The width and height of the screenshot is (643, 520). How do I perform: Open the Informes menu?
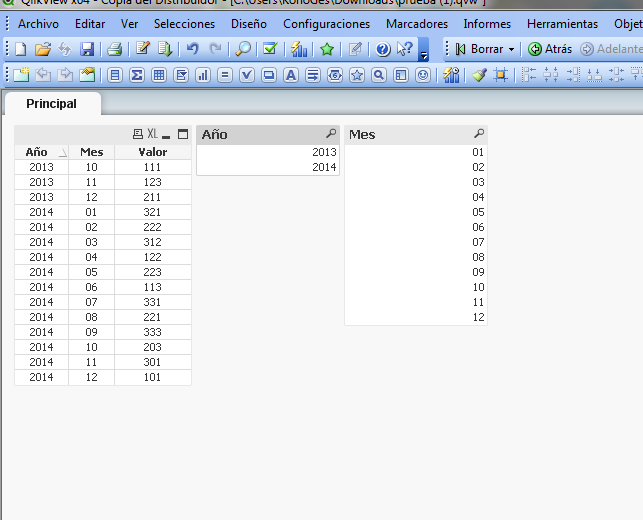point(487,24)
